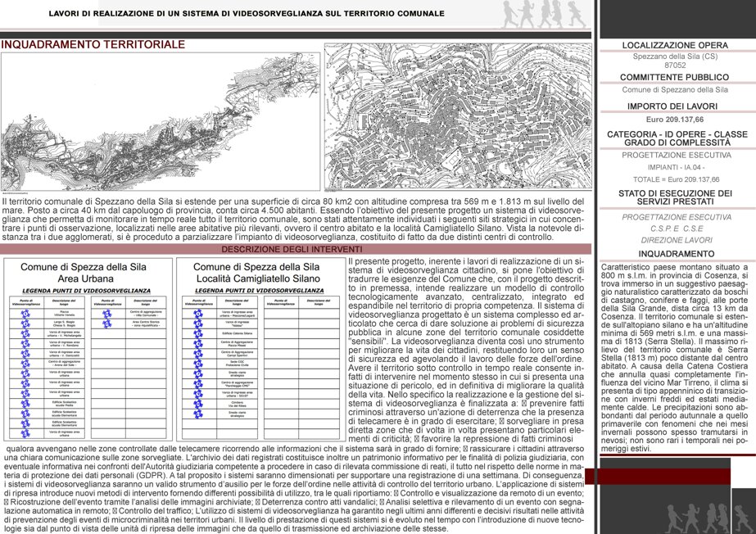Open the wide territorial contour map
The image size is (756, 534).
[161, 121]
